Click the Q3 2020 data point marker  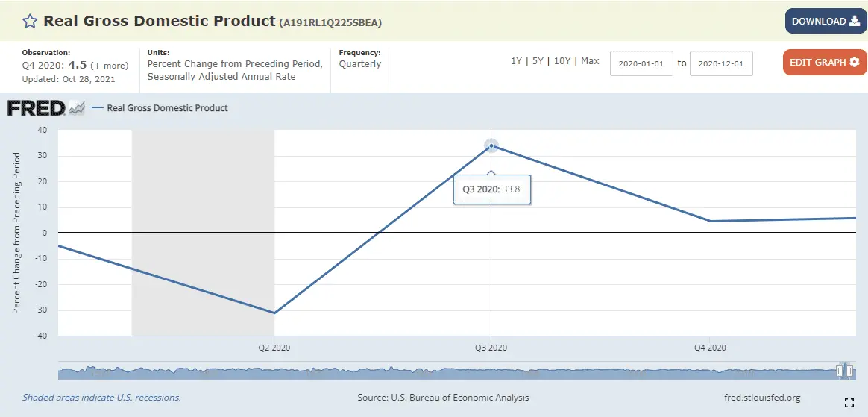pos(491,146)
